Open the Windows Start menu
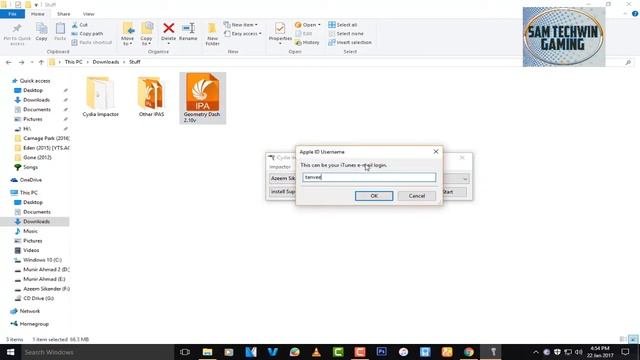The width and height of the screenshot is (640, 360). (x=10, y=352)
